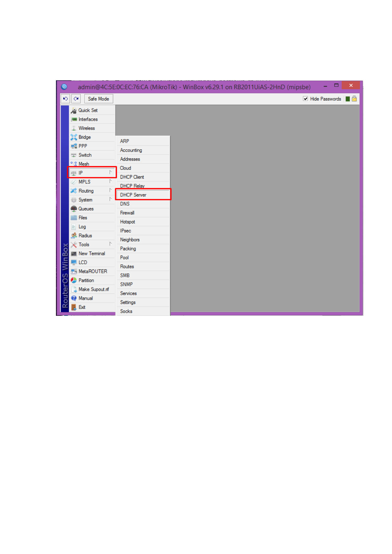The height and width of the screenshot is (554, 392).
Task: Minimize the WinBox window
Action: click(325, 86)
